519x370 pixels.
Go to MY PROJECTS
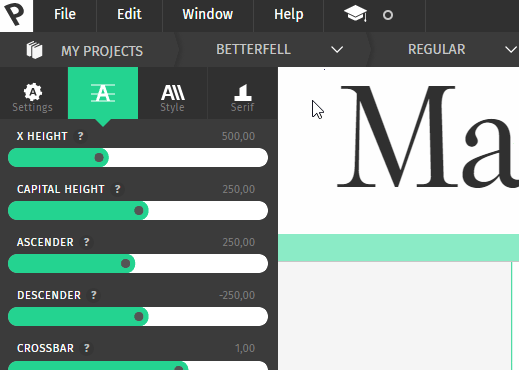102,51
